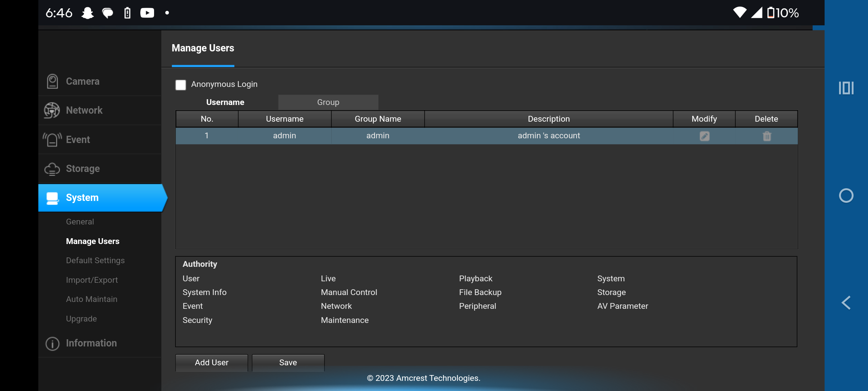Expand the Information menu section
The image size is (868, 391).
[100, 343]
